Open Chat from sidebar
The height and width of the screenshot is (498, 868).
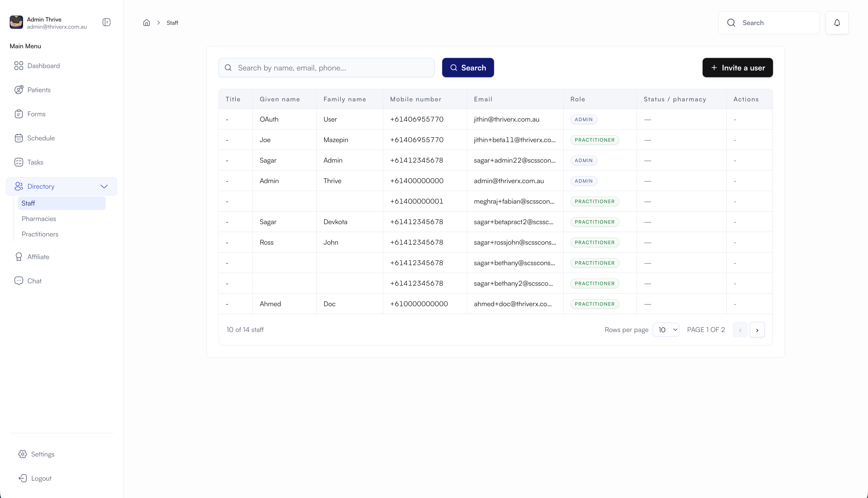[34, 281]
